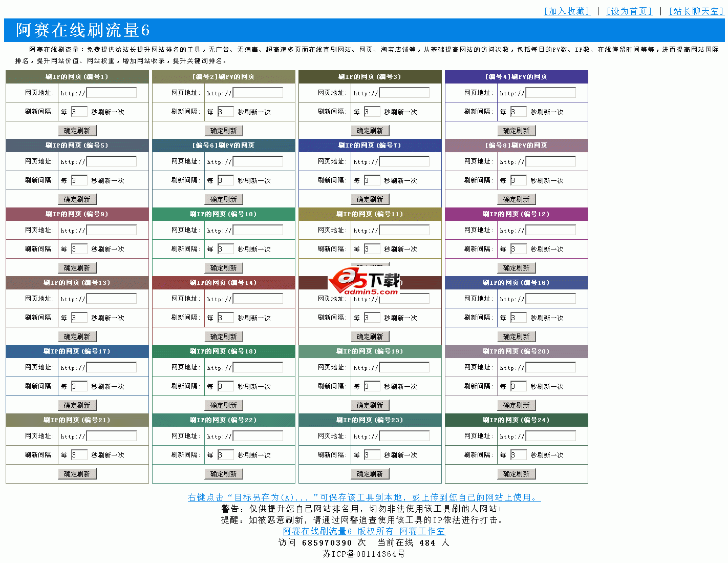Screen dimensions: 728x563
Task: Click 确定刷新 button in panel 编号21
Action: click(x=77, y=473)
